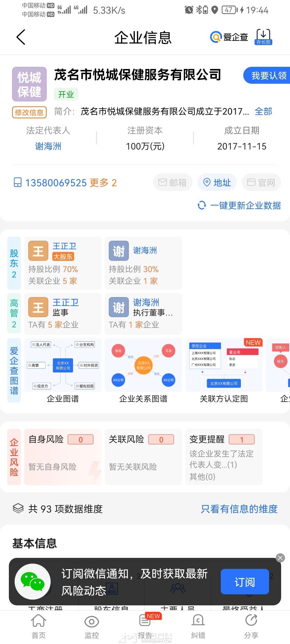
Task: Toggle 只看有信息的维度 filter
Action: 239,509
